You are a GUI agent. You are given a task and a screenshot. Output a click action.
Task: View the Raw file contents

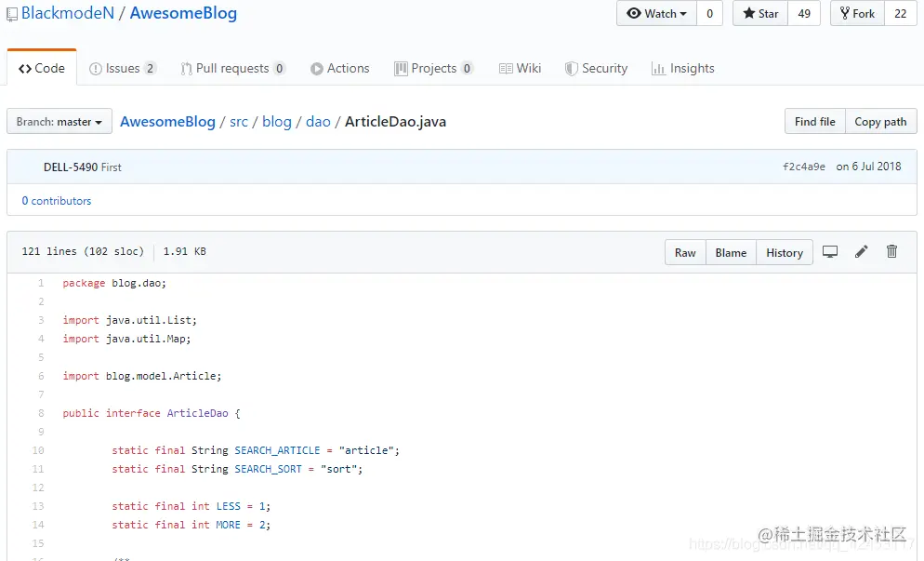click(685, 252)
